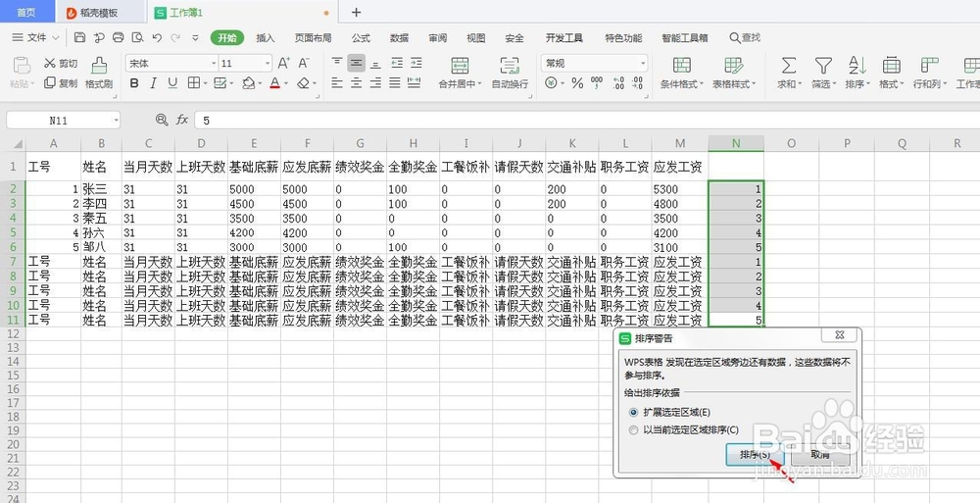This screenshot has height=503, width=980.
Task: Click Rows and Columns (行和列) icon
Action: pyautogui.click(x=930, y=65)
